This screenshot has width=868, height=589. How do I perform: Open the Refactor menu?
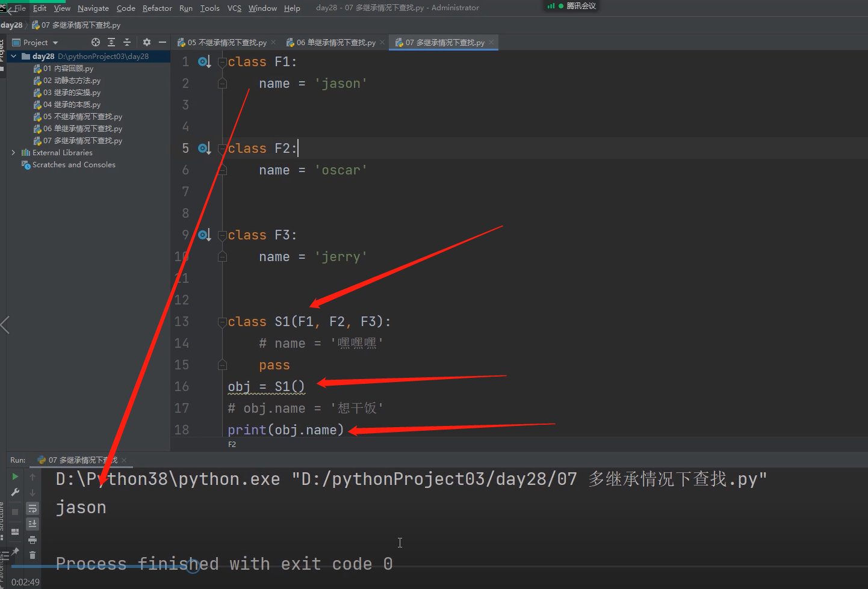click(157, 8)
